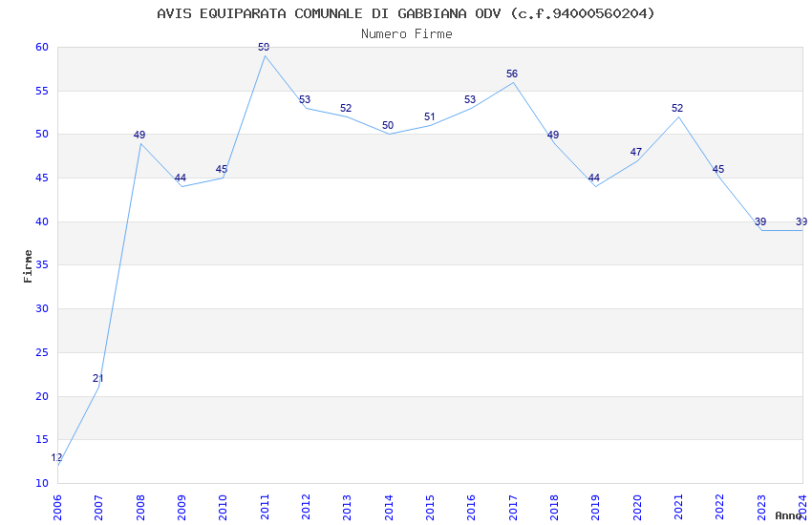Click the y-axis tick label 35
Image resolution: width=812 pixels, height=525 pixels.
pyautogui.click(x=42, y=264)
